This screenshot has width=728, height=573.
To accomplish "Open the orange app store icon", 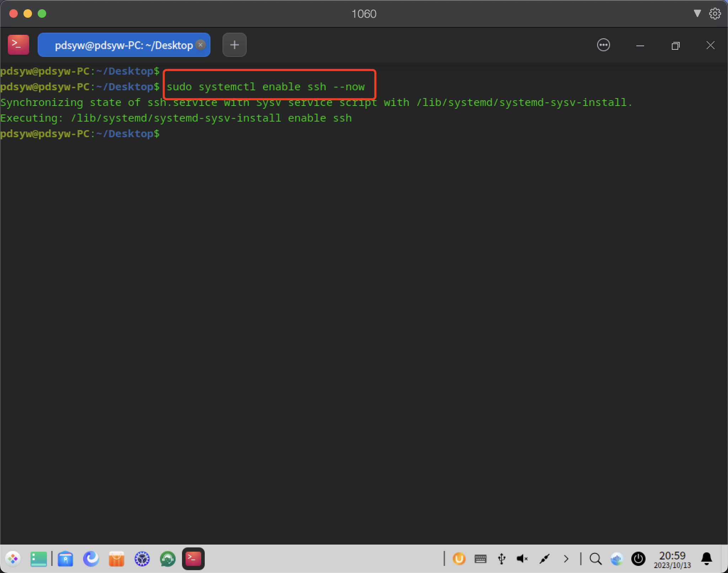I will point(117,559).
